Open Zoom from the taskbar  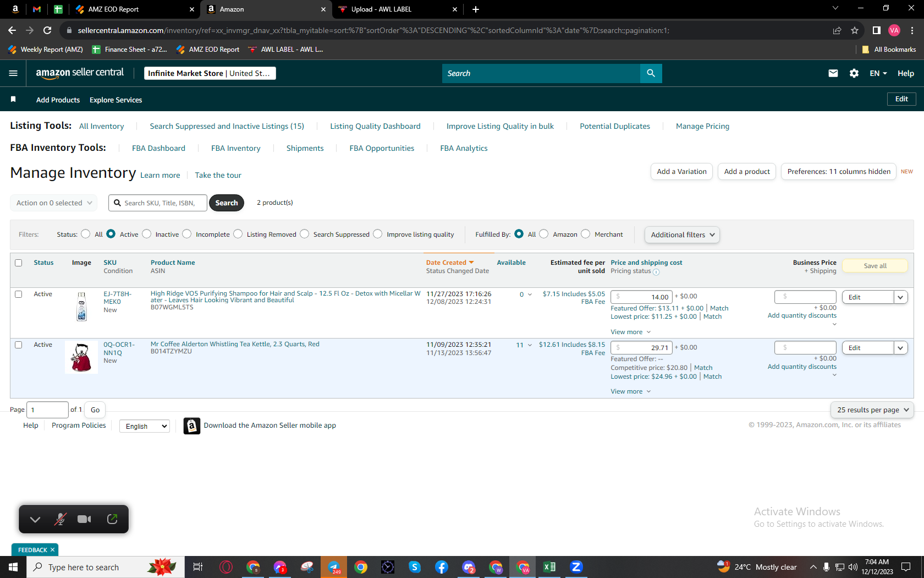[576, 567]
